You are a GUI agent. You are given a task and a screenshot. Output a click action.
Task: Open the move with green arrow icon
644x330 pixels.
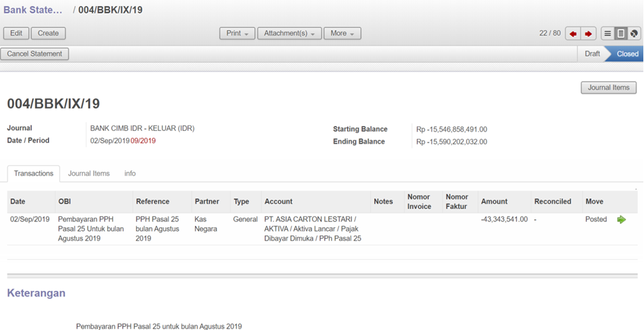click(x=621, y=219)
